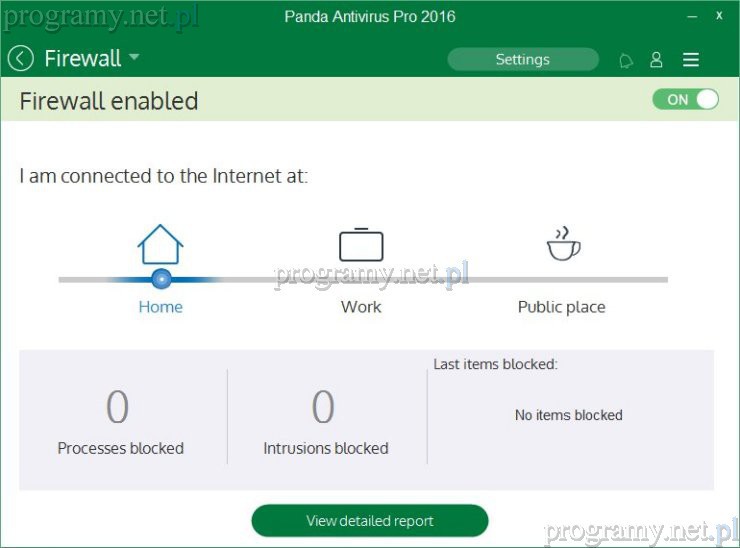Click the Home location label
The image size is (740, 548).
coord(160,307)
